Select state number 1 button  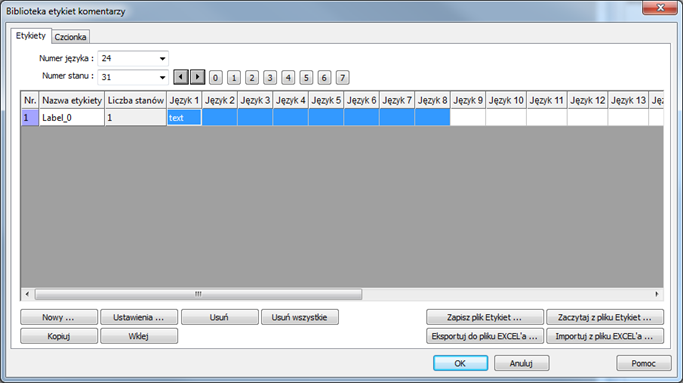click(x=234, y=78)
